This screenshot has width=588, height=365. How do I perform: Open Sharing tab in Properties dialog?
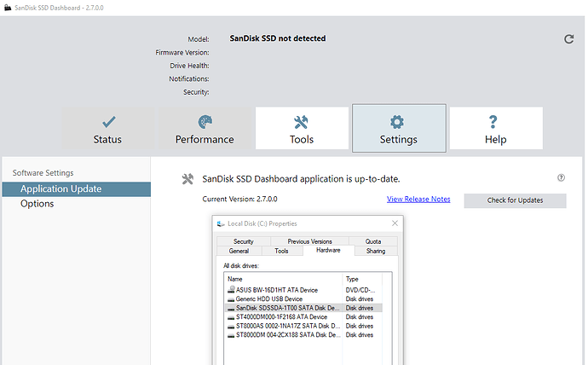click(x=376, y=251)
